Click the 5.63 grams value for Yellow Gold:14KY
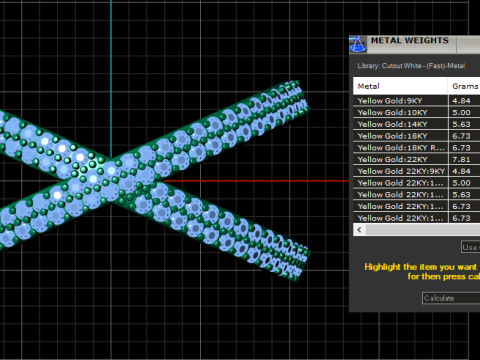The height and width of the screenshot is (360, 480). tap(461, 124)
